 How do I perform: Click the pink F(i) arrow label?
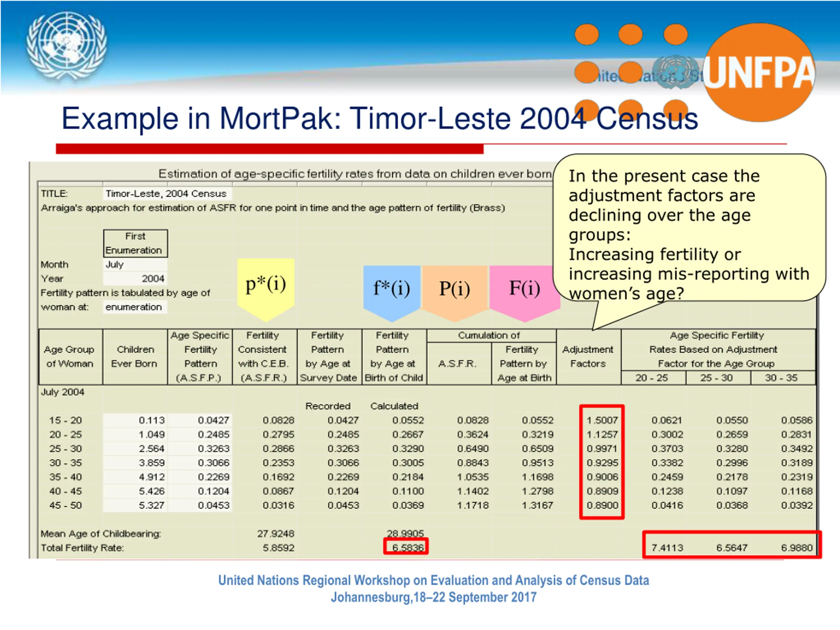click(x=524, y=294)
